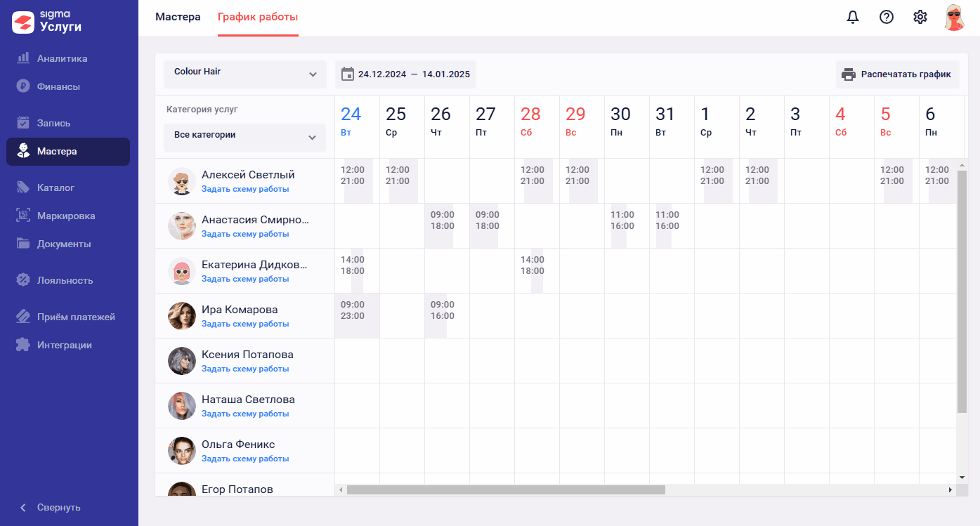Expand the Colour Hair dropdown
This screenshot has height=526, width=980.
[x=244, y=74]
